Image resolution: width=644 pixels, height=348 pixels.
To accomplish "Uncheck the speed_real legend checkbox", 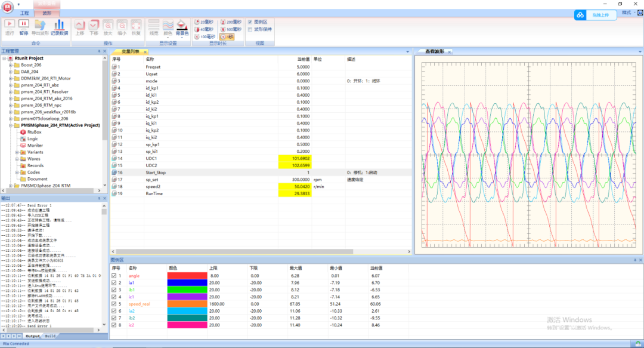I will click(x=114, y=304).
